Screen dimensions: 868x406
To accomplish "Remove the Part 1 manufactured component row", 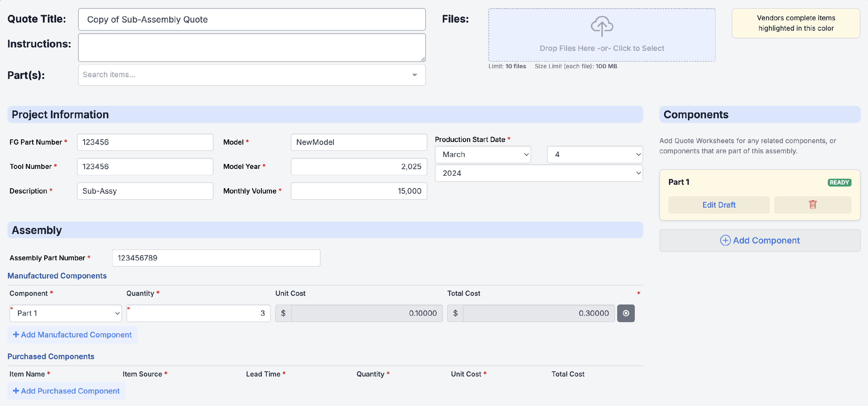I will [x=626, y=313].
